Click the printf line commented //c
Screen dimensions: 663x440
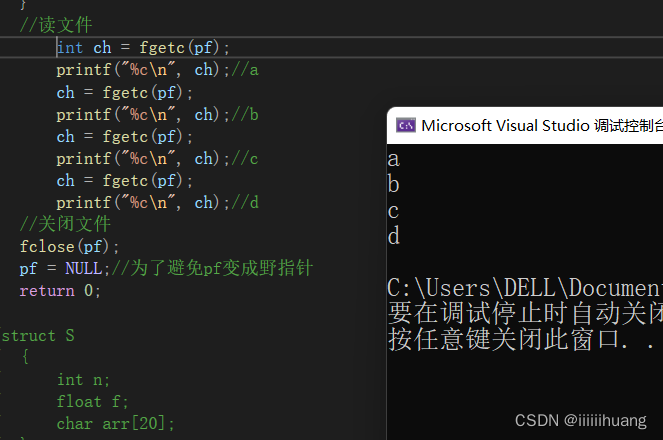[157, 159]
